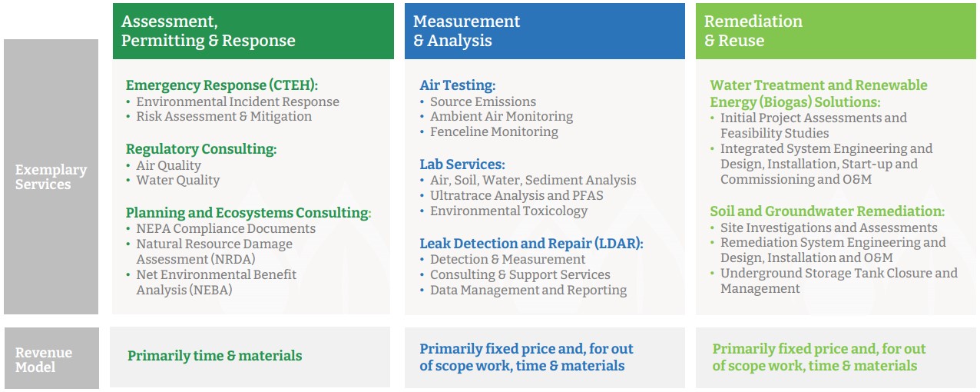Select Data Management and Reporting item
The height and width of the screenshot is (392, 980).
coord(528,291)
